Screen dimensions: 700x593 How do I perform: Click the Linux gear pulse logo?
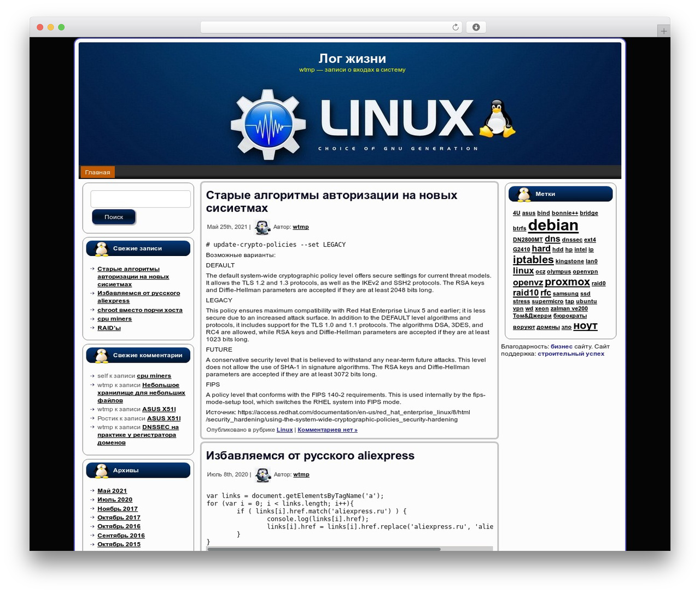click(268, 124)
